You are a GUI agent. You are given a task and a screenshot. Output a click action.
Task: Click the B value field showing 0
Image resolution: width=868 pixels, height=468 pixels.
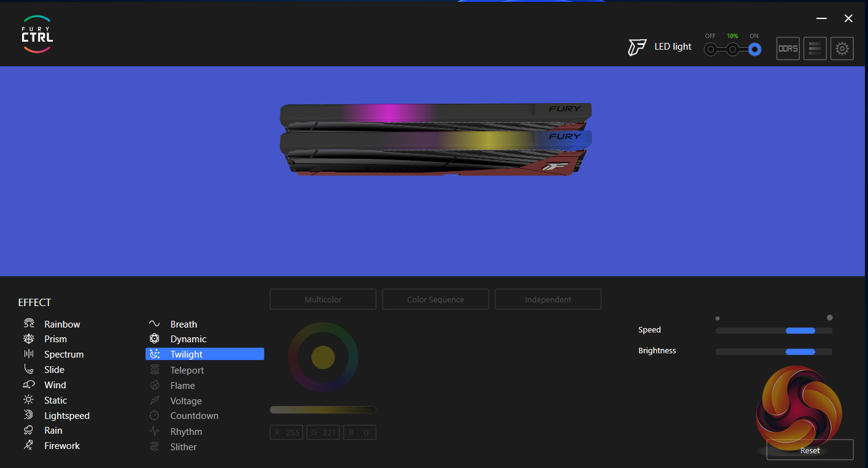(359, 432)
